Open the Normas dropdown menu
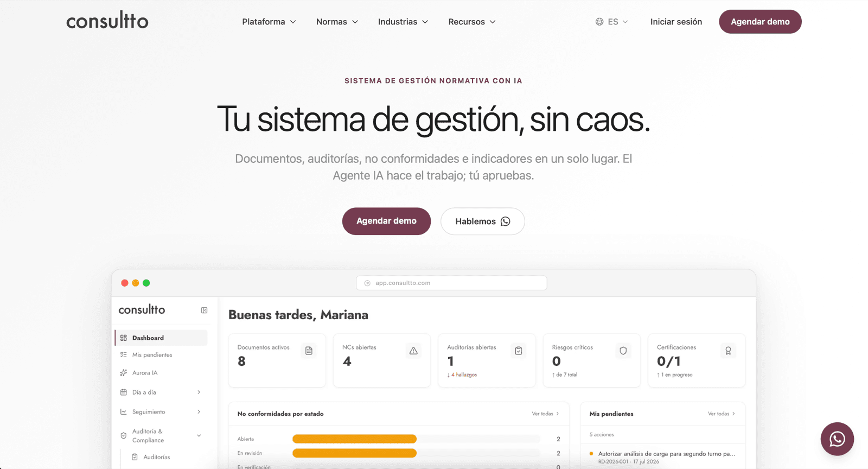This screenshot has height=469, width=868. (x=337, y=22)
